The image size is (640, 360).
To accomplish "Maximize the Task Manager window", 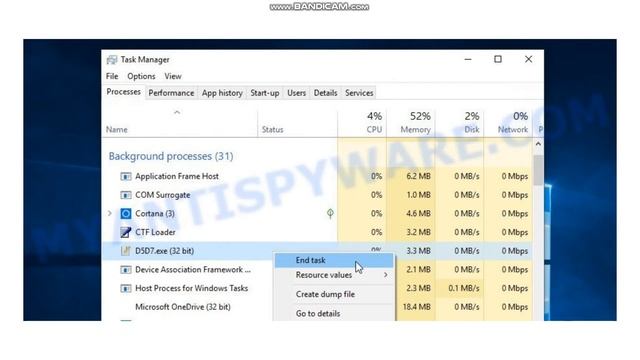I will (498, 60).
